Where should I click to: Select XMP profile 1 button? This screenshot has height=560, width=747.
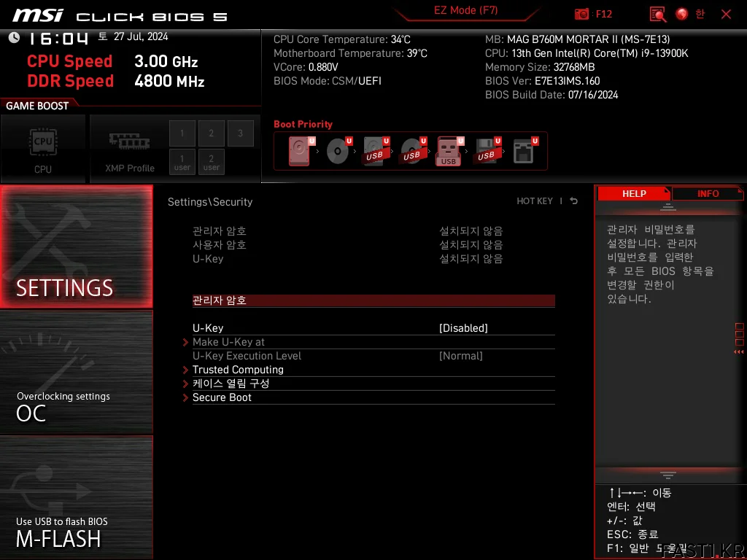pyautogui.click(x=182, y=133)
